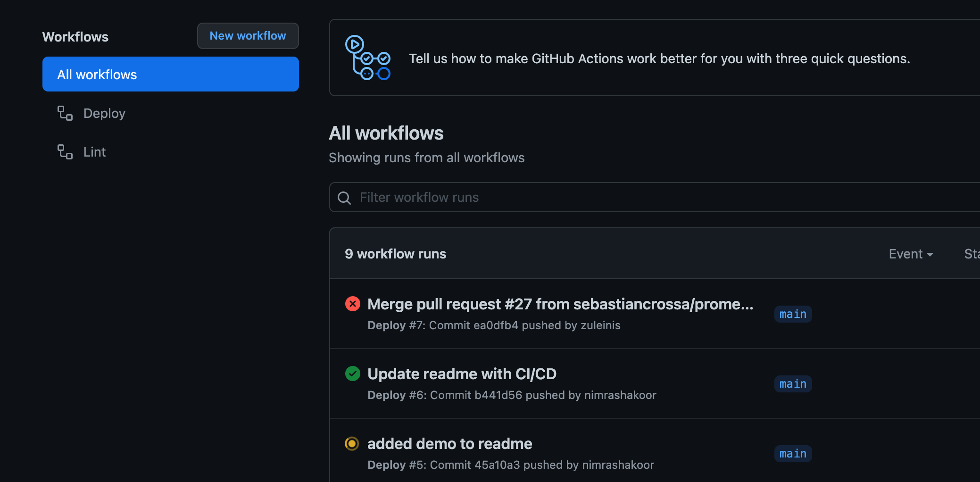Click main branch label on Deploy #7

[x=793, y=314]
